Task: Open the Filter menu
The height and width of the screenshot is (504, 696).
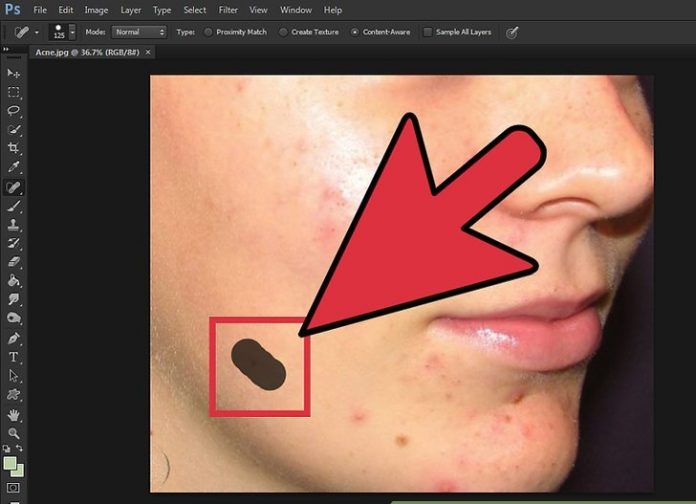Action: point(228,10)
